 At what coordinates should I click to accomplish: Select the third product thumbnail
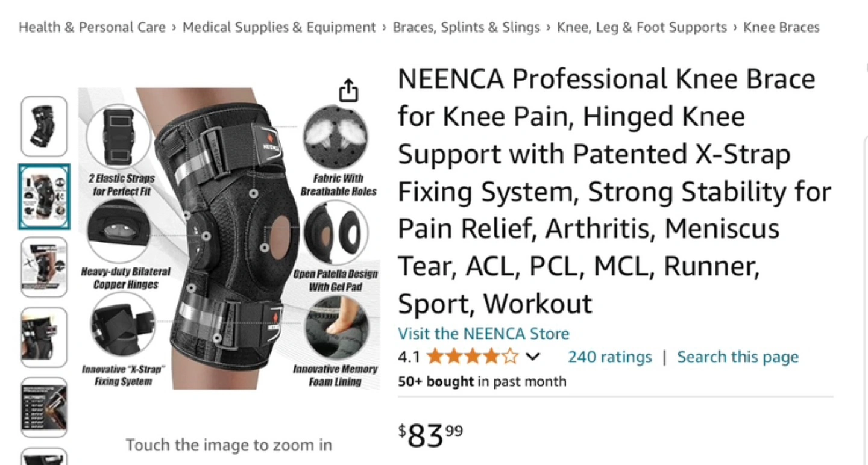[44, 267]
